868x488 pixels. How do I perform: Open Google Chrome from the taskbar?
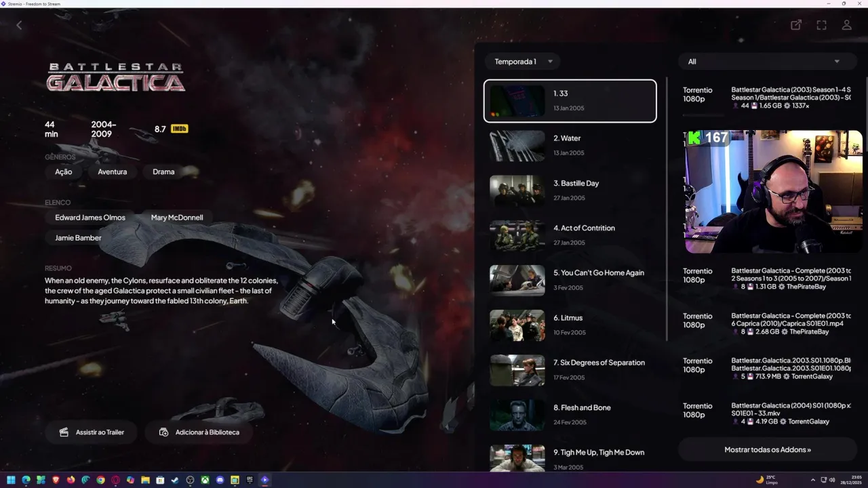[100, 480]
